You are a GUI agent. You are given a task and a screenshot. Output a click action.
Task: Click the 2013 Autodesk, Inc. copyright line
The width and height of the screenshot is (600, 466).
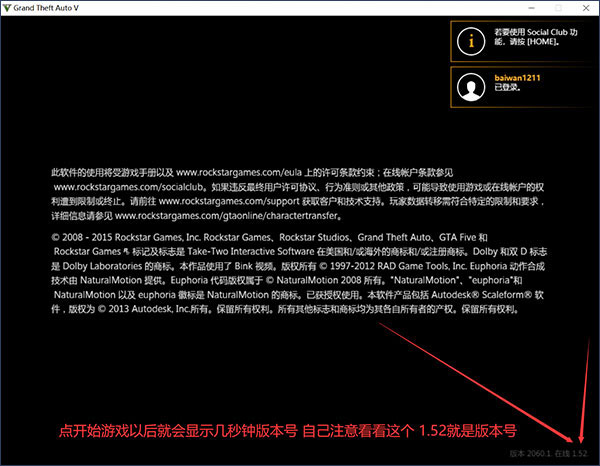coord(285,309)
